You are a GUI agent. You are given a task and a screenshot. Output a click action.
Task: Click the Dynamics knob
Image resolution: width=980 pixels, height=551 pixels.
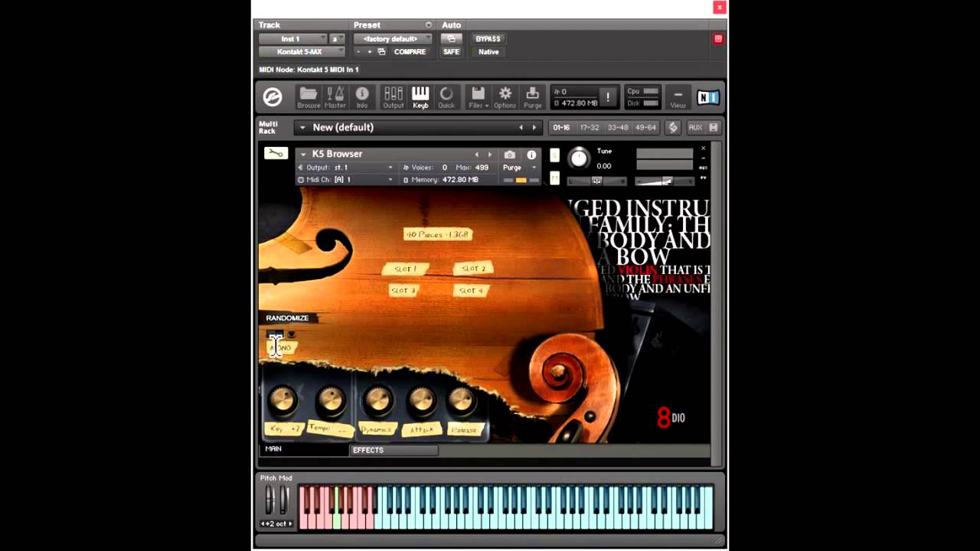(x=377, y=400)
